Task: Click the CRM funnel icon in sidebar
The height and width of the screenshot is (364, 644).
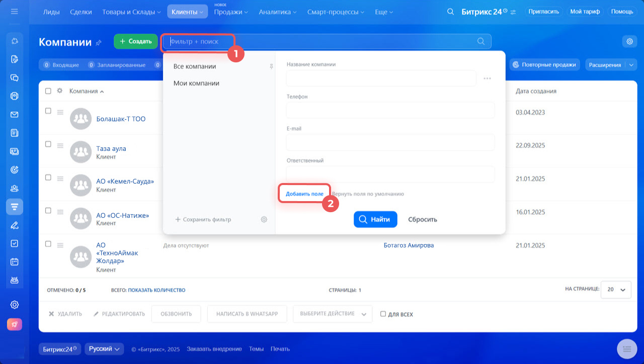Action: 15,207
